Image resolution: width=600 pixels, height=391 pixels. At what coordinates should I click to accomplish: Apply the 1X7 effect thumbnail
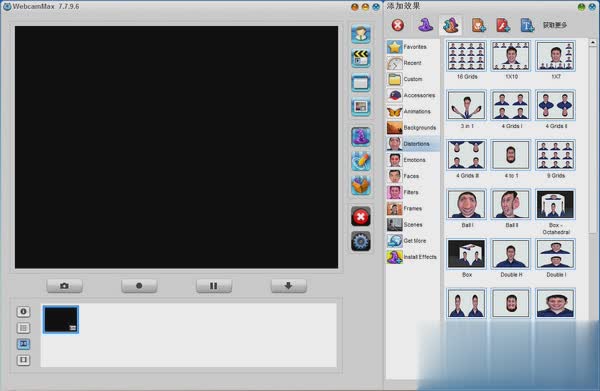555,56
